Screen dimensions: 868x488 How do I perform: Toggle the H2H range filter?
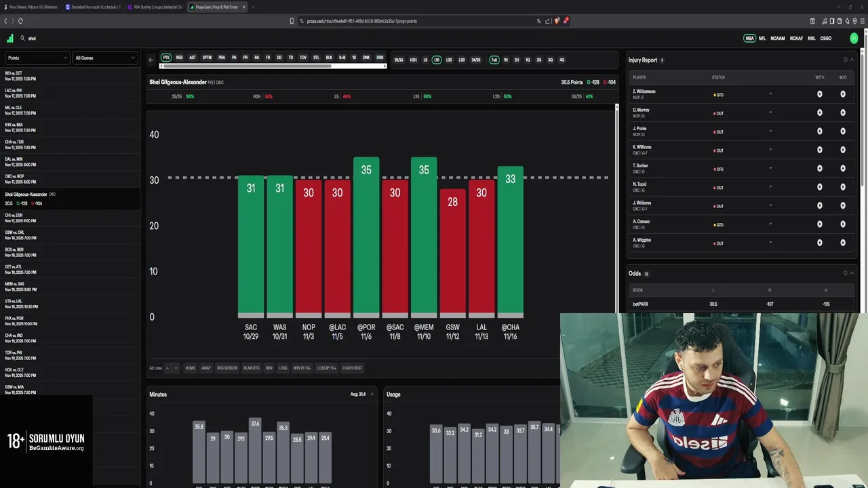click(x=413, y=60)
